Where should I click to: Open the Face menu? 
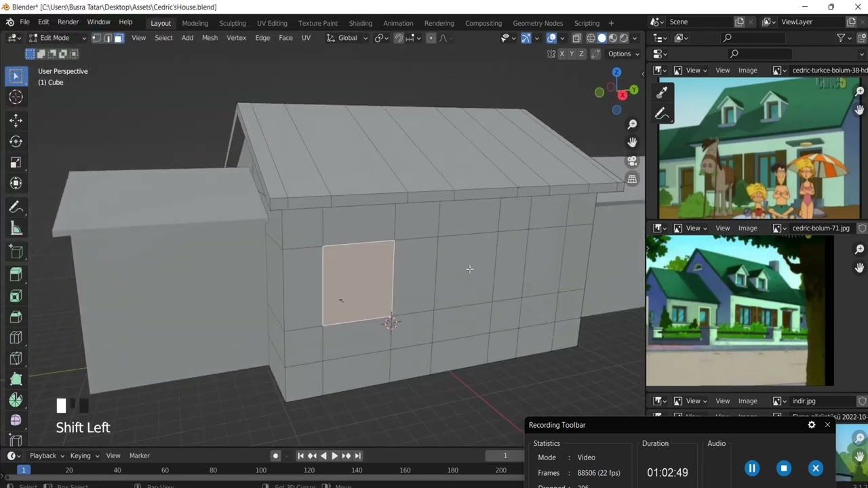(285, 38)
